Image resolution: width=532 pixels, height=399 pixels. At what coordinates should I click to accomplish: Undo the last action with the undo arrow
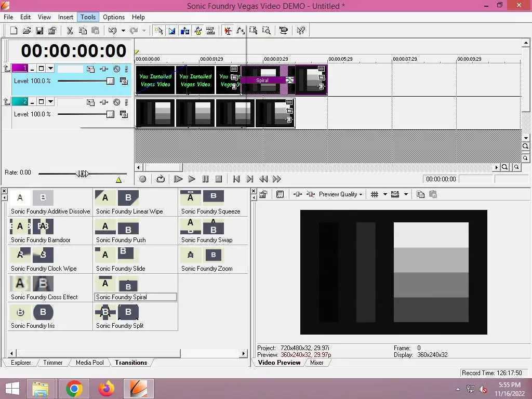point(112,31)
